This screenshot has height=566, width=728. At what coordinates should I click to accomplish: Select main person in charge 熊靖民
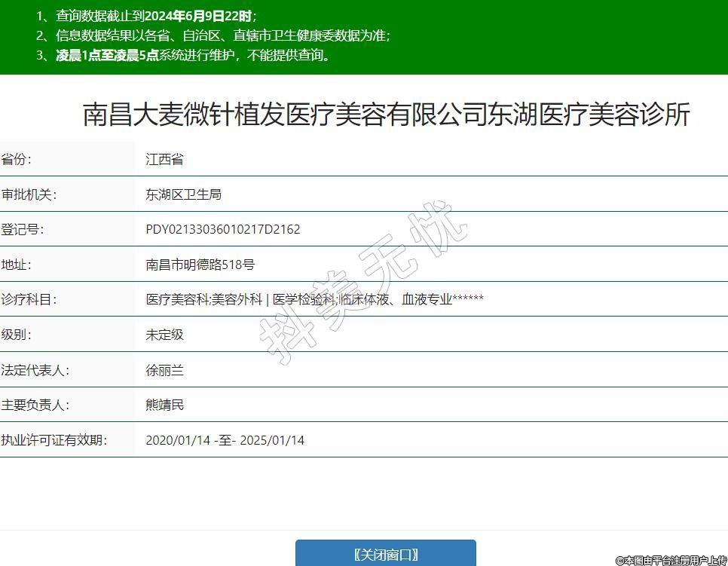pos(164,405)
